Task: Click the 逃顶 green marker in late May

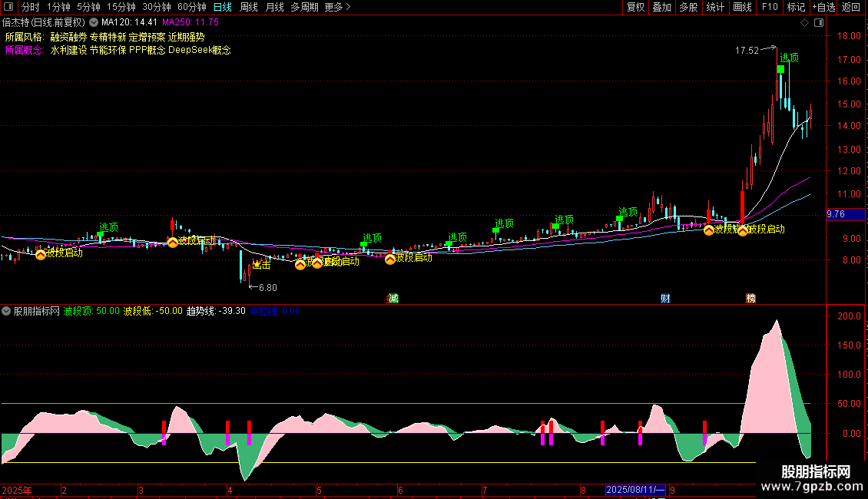Action: (x=363, y=244)
